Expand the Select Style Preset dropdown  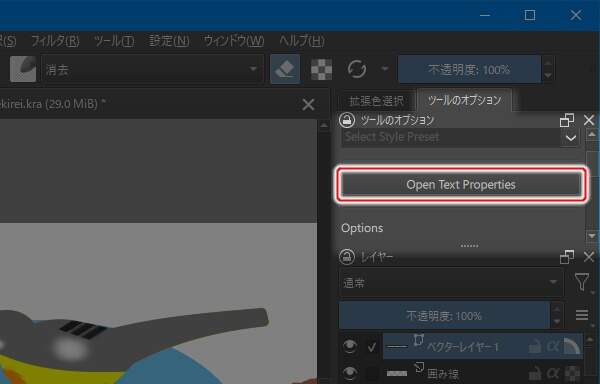point(571,138)
